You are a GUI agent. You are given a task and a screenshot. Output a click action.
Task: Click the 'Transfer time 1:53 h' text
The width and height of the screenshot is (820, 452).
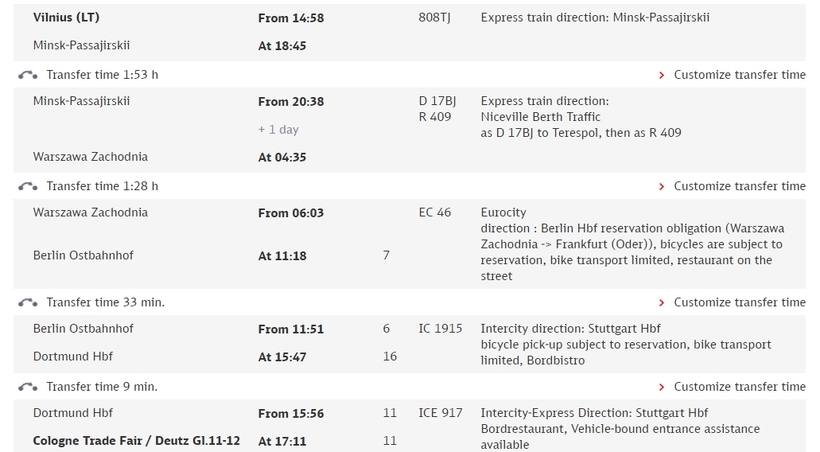(x=102, y=75)
